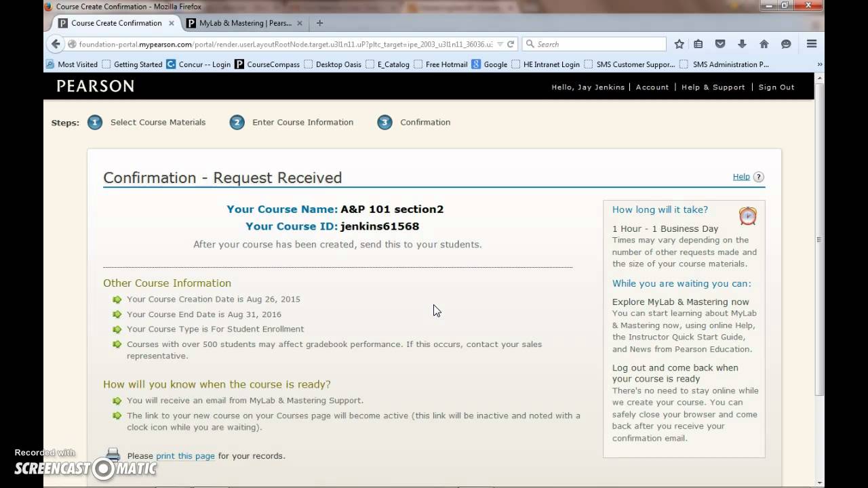The image size is (868, 488).
Task: Click the step 1 circle icon
Action: point(95,123)
